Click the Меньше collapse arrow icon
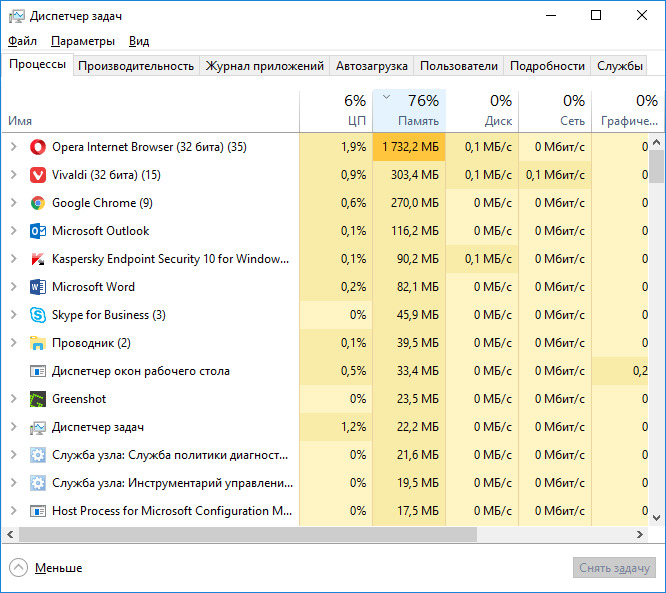 pyautogui.click(x=18, y=568)
